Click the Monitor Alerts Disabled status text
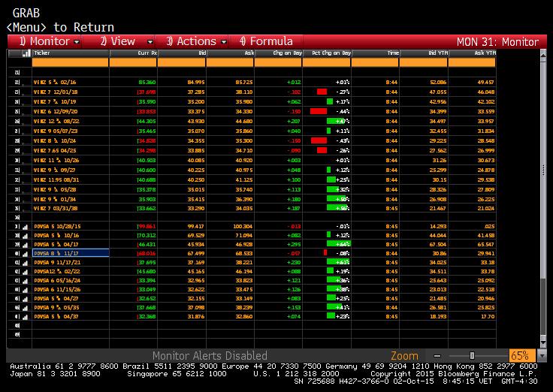The width and height of the screenshot is (553, 392). (210, 355)
